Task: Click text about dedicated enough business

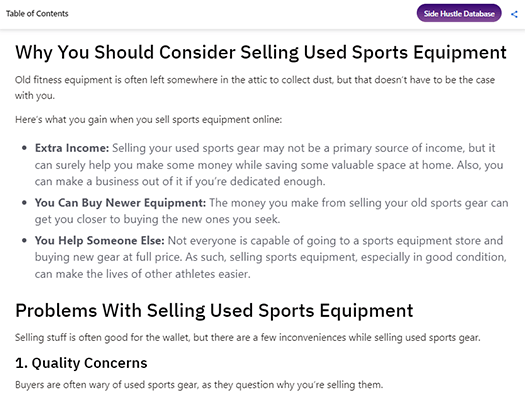Action: click(180, 181)
